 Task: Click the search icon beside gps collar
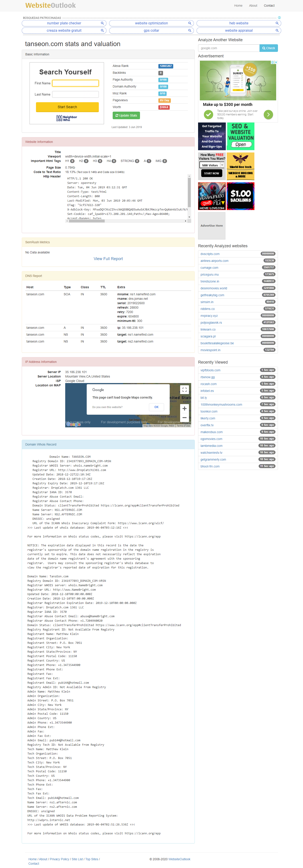pos(190,30)
